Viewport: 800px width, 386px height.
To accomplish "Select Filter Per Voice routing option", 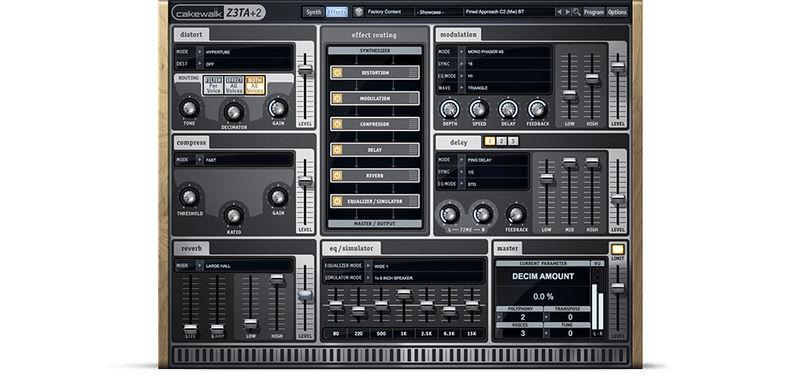I will (213, 85).
